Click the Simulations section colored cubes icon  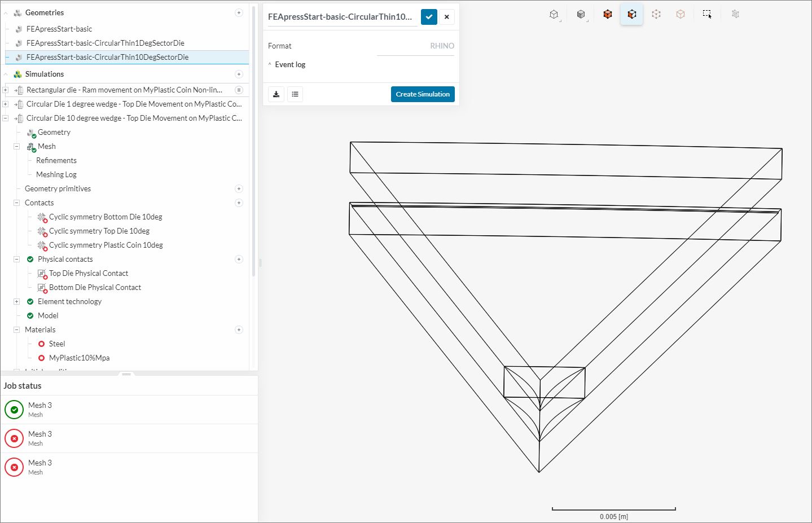(x=18, y=74)
